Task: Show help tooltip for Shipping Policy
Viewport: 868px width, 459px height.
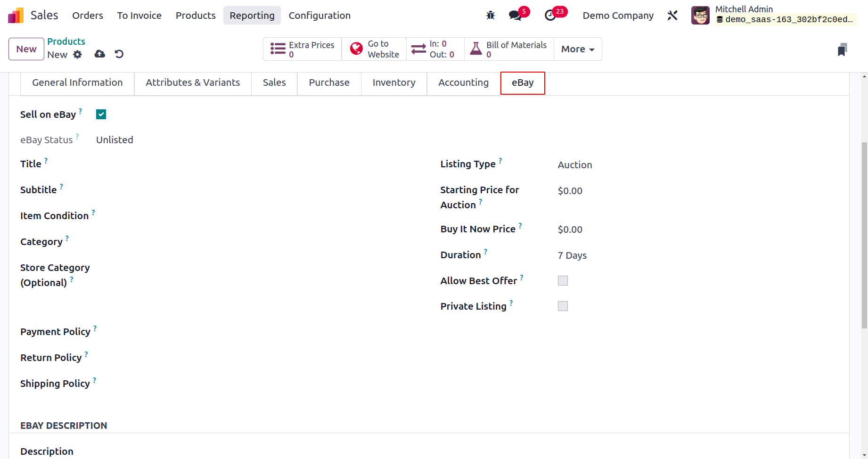Action: 95,380
